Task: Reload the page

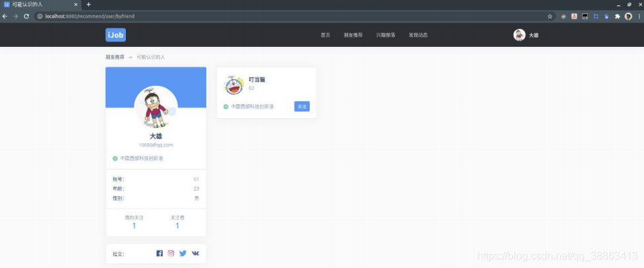Action: (x=26, y=16)
